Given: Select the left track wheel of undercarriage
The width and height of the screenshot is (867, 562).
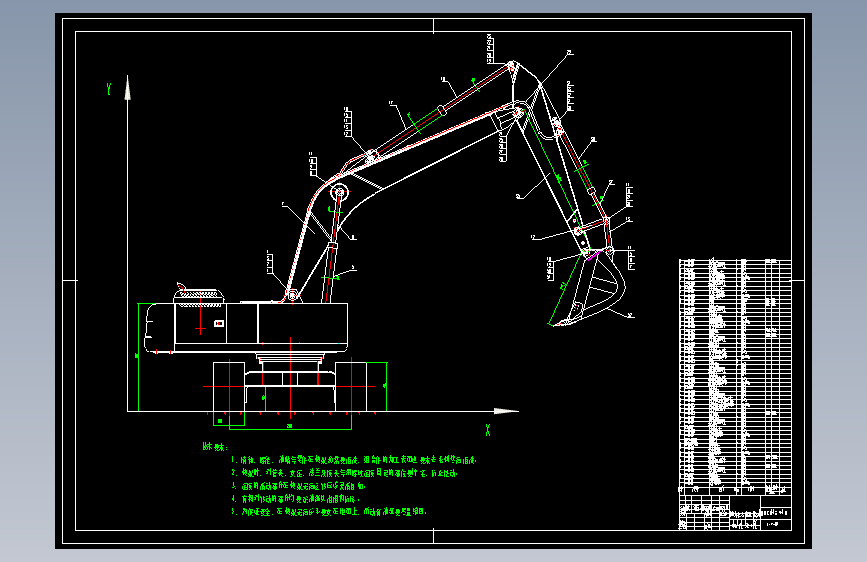Looking at the screenshot, I should 229,387.
